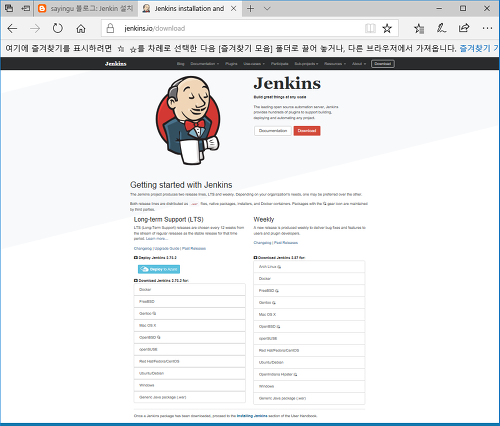Close the Jenkins installation tab

[x=234, y=9]
